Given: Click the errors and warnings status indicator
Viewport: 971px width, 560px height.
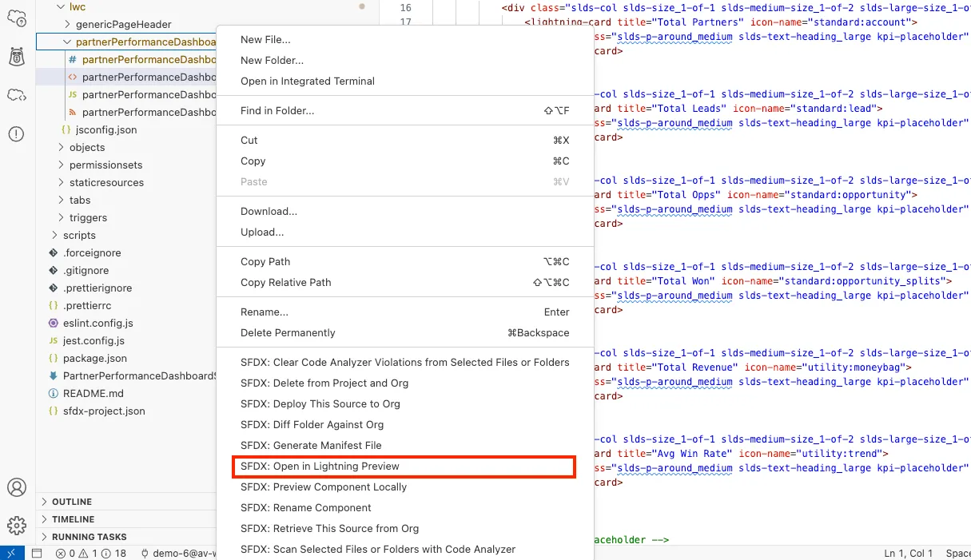Looking at the screenshot, I should pyautogui.click(x=90, y=553).
